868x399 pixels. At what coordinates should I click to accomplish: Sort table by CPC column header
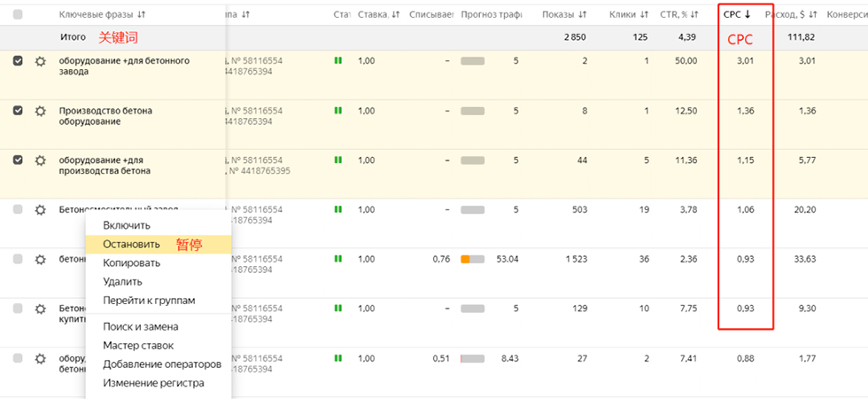click(x=736, y=14)
